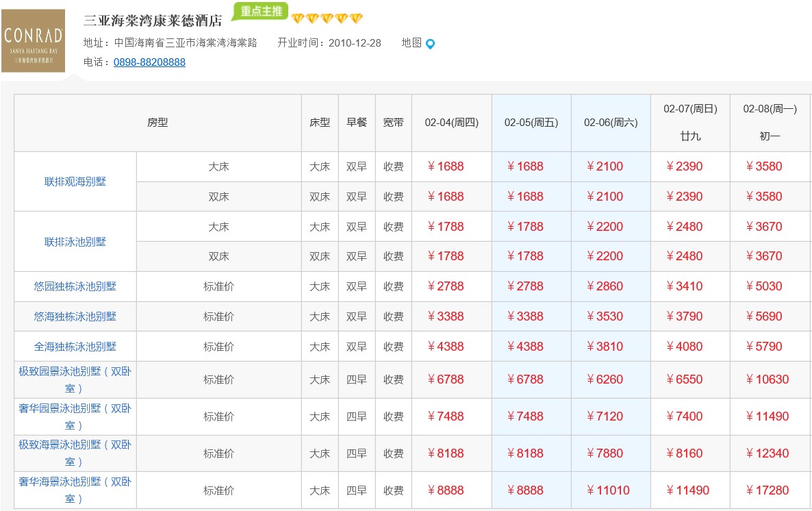The image size is (812, 511).
Task: Open the 悠海独栋泳池别墅 room link
Action: point(75,316)
